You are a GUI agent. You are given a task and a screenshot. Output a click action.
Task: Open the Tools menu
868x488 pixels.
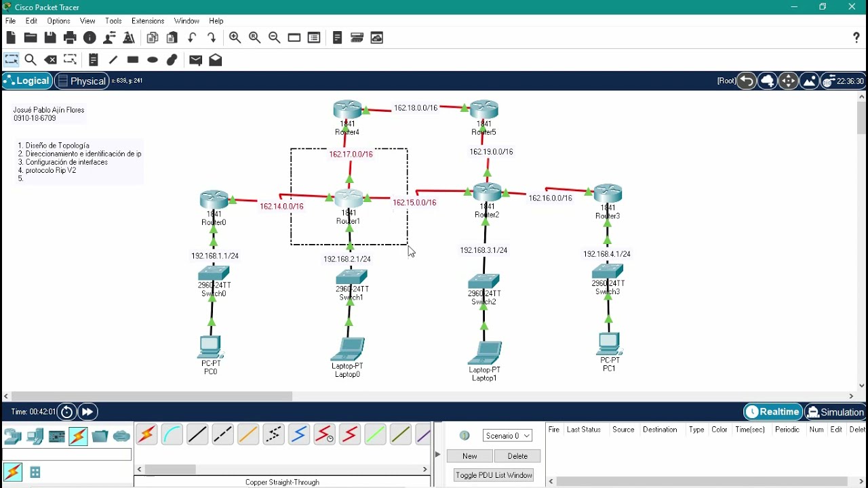click(113, 21)
